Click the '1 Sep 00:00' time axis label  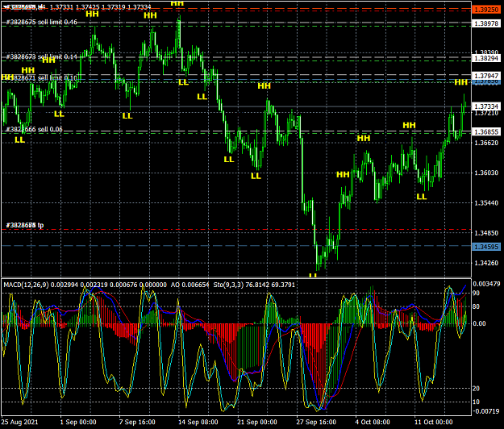[x=78, y=422]
